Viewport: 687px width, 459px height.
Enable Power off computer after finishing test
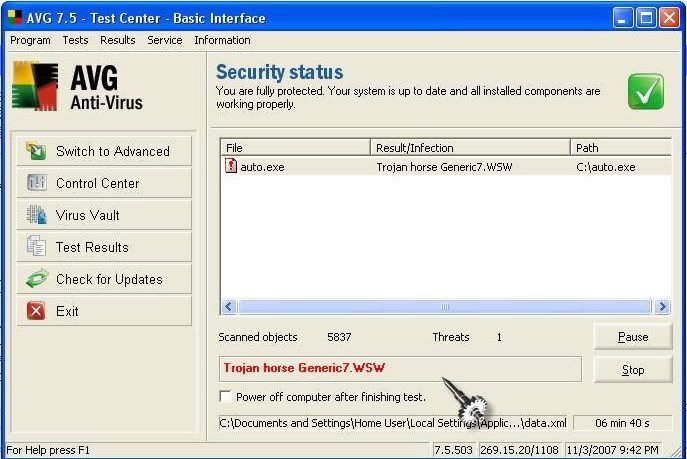tap(225, 397)
